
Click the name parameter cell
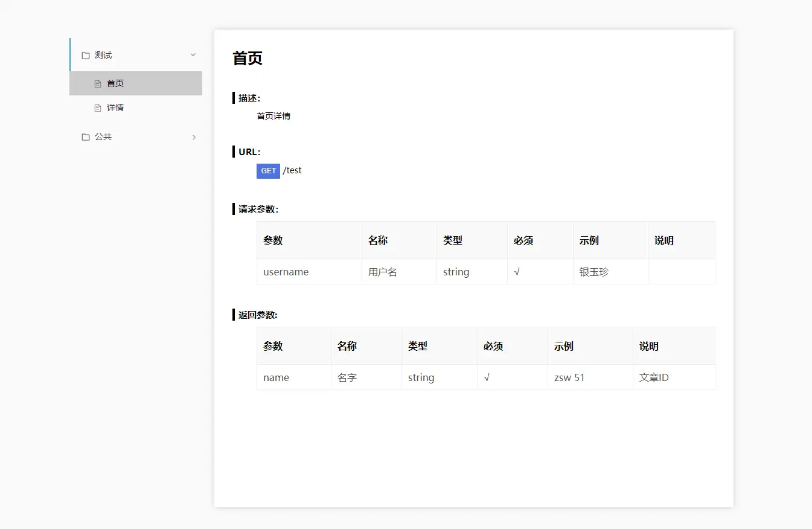(294, 377)
